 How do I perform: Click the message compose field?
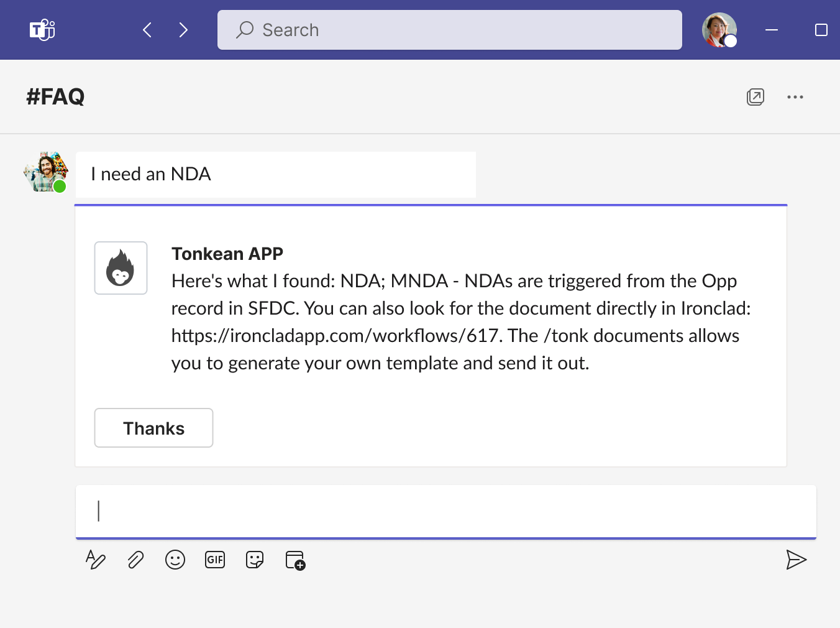coord(445,511)
